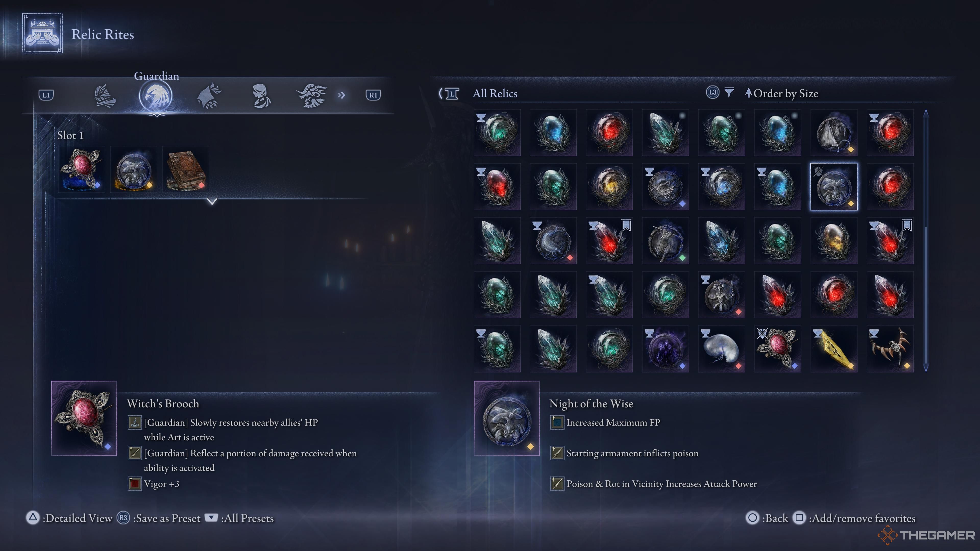Screen dimensions: 980x551
Task: Select the clawed talisman relic in bottom row
Action: pos(890,349)
